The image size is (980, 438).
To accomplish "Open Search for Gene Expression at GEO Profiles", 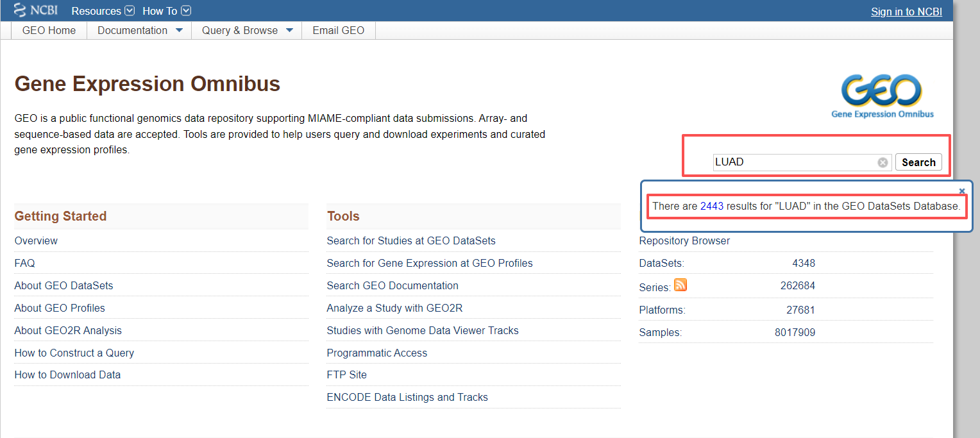I will (430, 263).
